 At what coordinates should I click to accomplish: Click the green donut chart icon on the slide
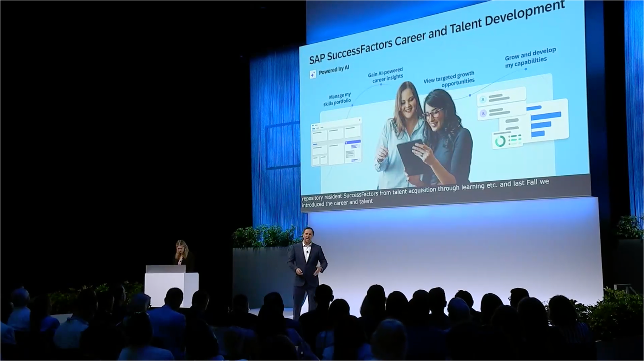pos(500,142)
